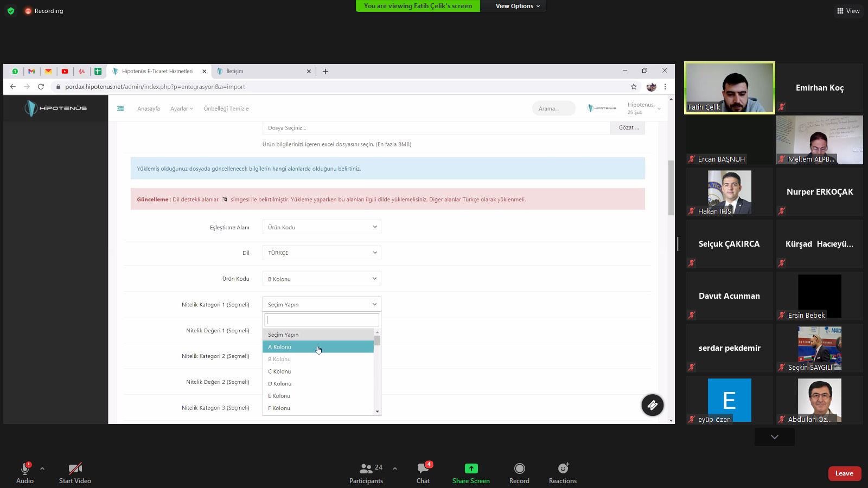Open the Dil language dropdown
The height and width of the screenshot is (488, 868).
pos(322,253)
